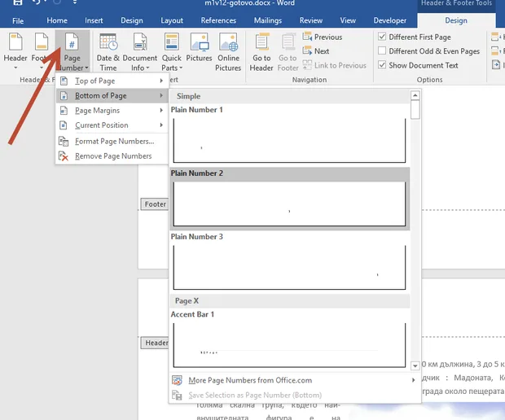Switch to the View tab
The width and height of the screenshot is (505, 420).
(348, 20)
